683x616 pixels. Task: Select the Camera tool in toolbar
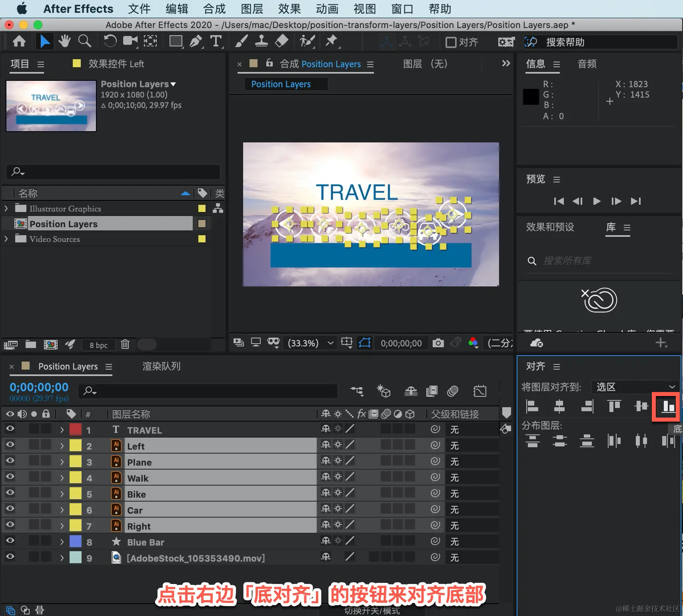(x=130, y=41)
